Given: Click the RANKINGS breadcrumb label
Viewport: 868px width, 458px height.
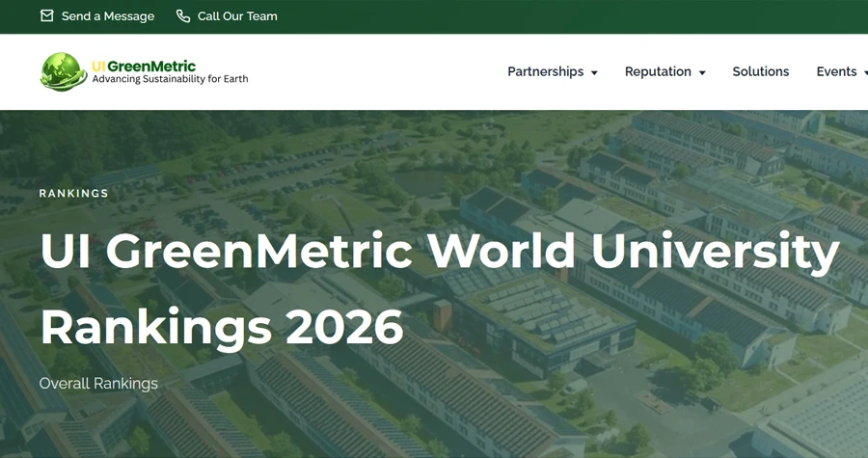Looking at the screenshot, I should tap(74, 194).
